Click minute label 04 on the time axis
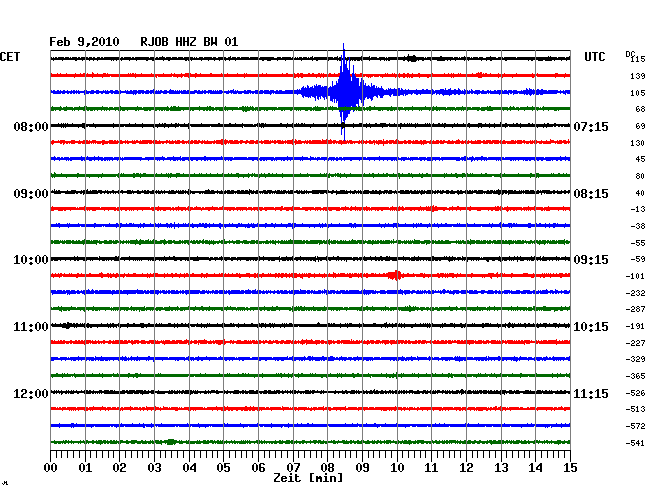 (189, 467)
